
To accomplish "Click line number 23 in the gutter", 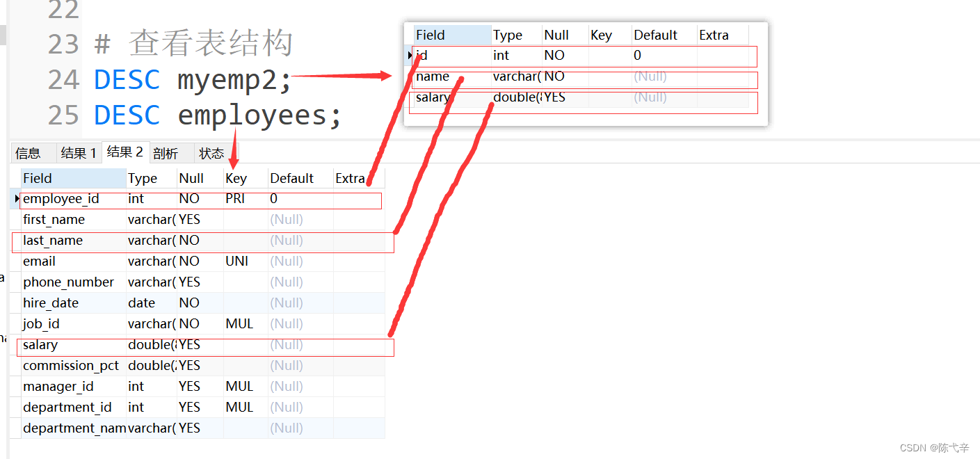I will [x=64, y=45].
